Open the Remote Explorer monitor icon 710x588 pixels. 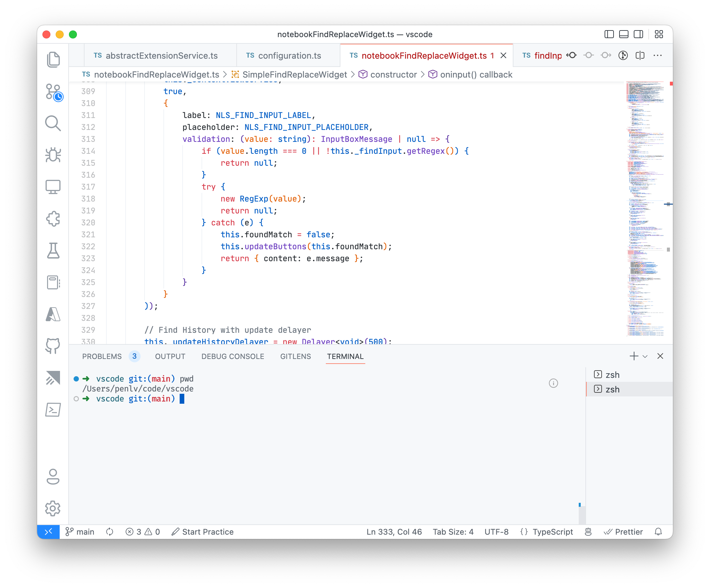(53, 186)
